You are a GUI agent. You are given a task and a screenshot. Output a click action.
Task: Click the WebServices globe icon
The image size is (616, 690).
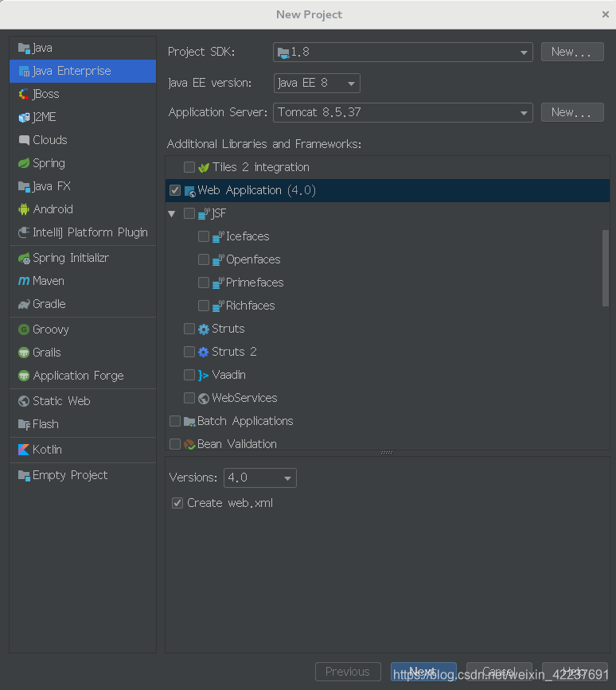203,398
